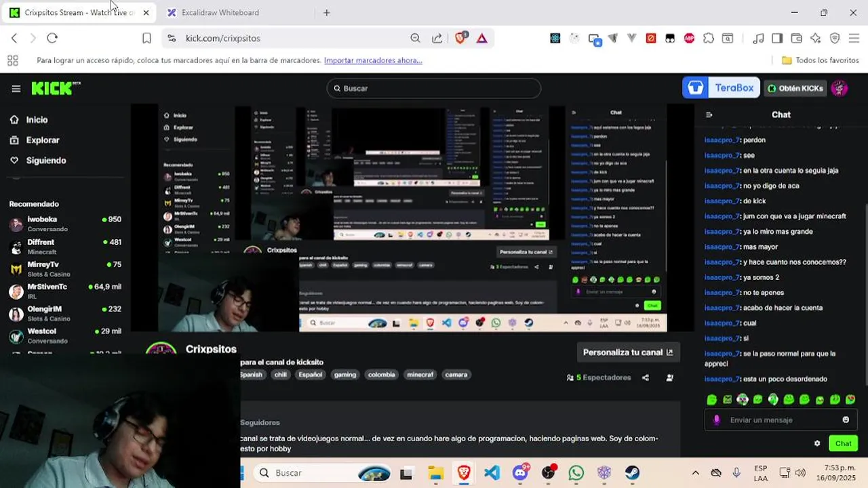This screenshot has height=488, width=868.
Task: Open the apps grid icon in bookmarks bar
Action: coord(12,60)
